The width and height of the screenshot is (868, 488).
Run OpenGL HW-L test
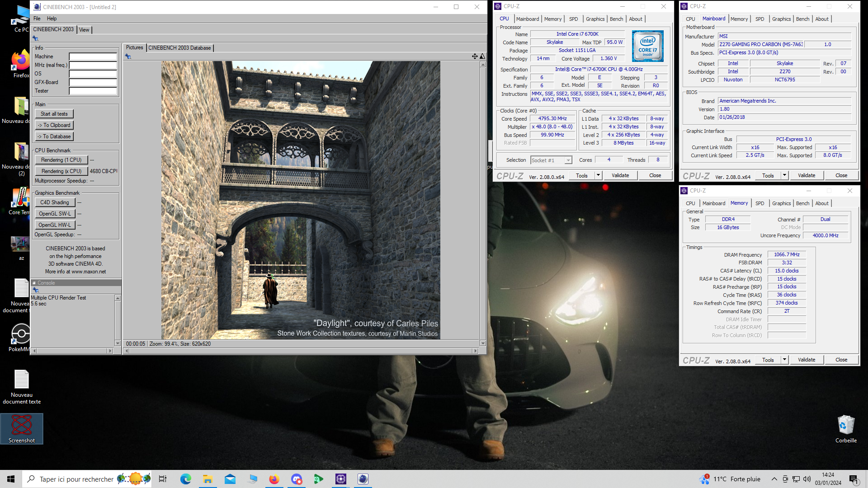coord(55,225)
